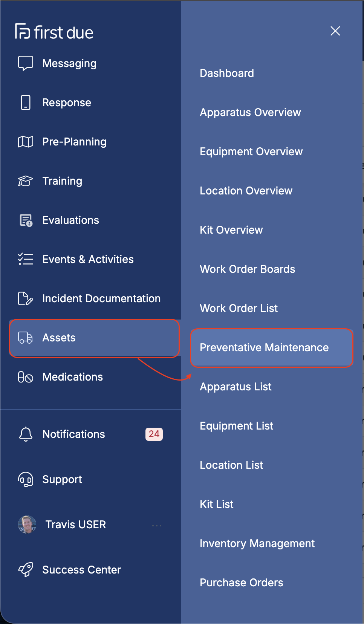The height and width of the screenshot is (624, 364).
Task: Click the Incident Documentation file-edit icon
Action: [x=26, y=298]
